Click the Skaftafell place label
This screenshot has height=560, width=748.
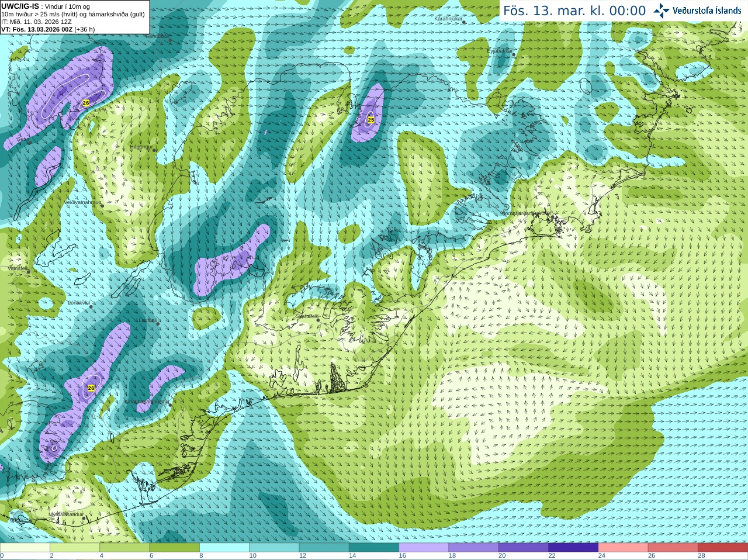pyautogui.click(x=306, y=316)
